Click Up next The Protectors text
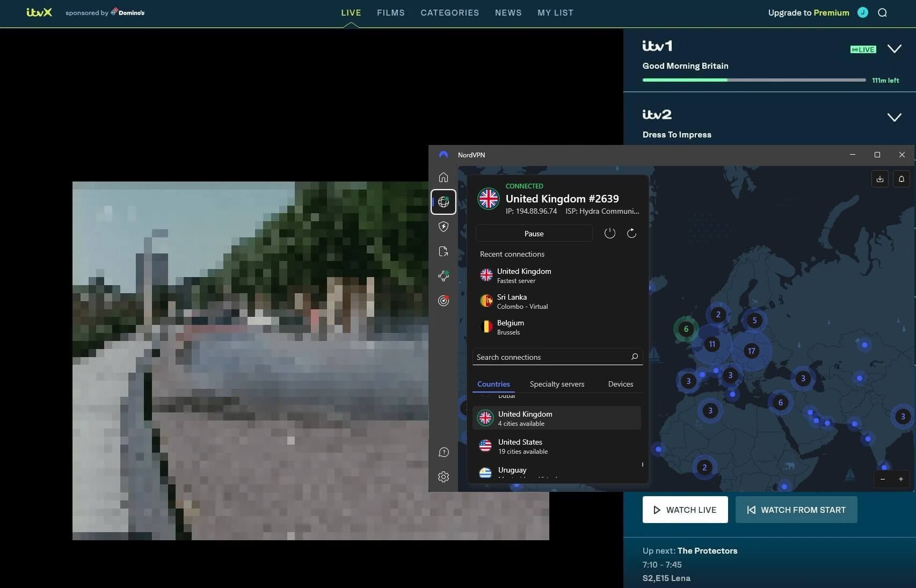 pos(689,550)
